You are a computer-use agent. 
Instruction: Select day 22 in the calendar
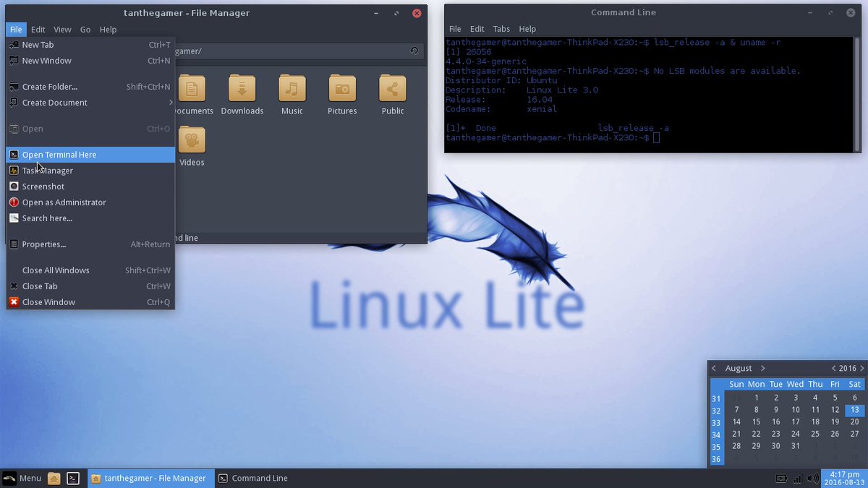click(756, 434)
